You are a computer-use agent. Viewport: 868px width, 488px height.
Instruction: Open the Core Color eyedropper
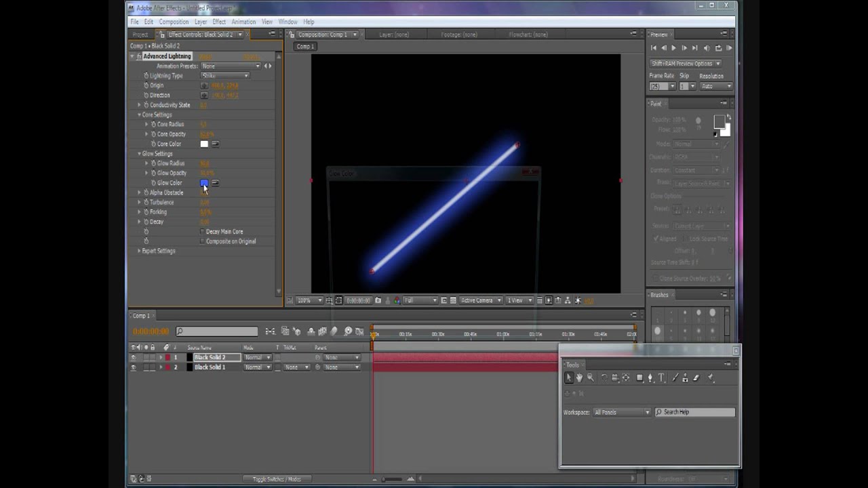tap(215, 144)
